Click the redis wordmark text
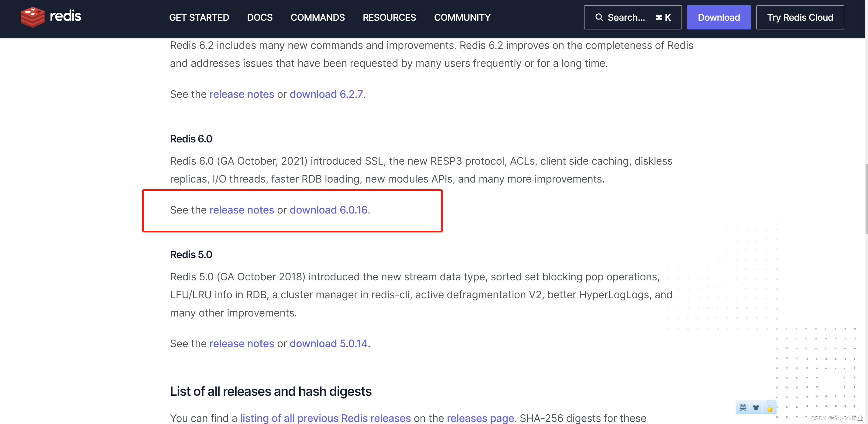The image size is (868, 424). (x=65, y=16)
